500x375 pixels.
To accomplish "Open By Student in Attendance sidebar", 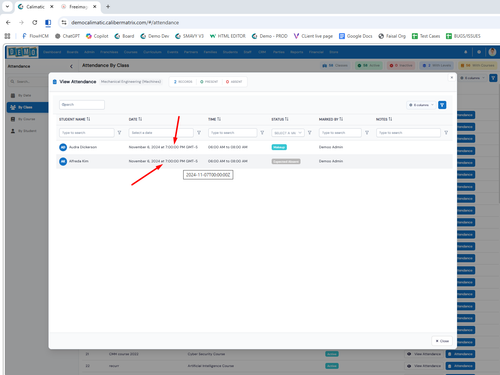I will click(x=27, y=131).
